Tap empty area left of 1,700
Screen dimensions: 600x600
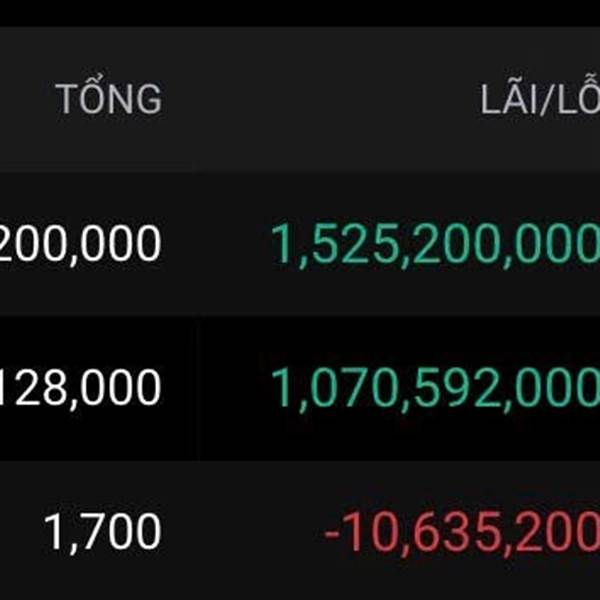(x=21, y=532)
